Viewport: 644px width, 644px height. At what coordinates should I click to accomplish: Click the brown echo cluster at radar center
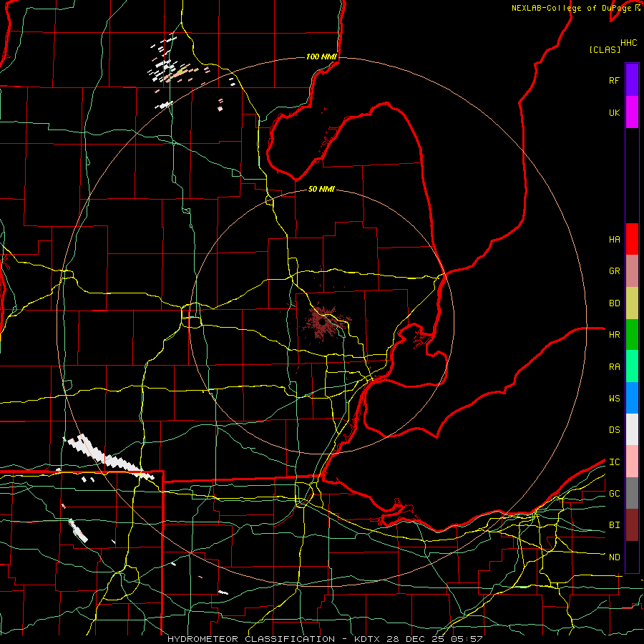[x=323, y=322]
